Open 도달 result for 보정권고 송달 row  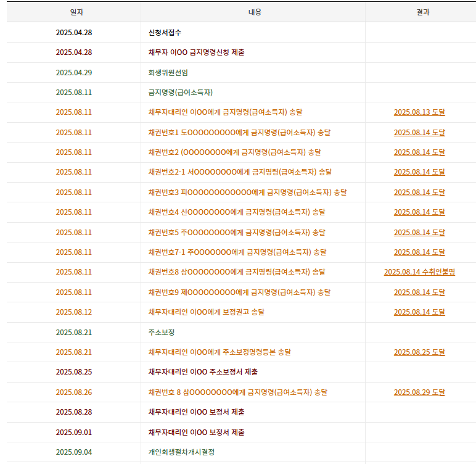click(x=419, y=312)
